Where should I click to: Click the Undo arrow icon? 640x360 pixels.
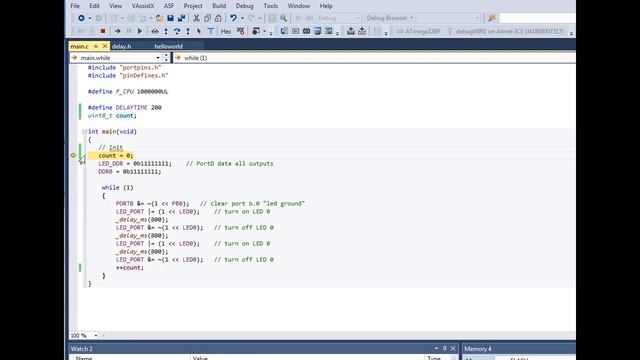click(x=233, y=18)
